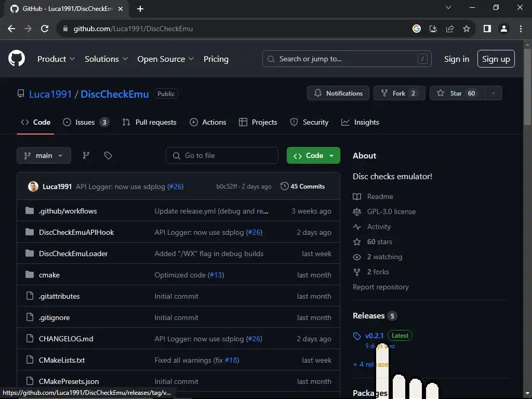Go back with browser back arrow
The height and width of the screenshot is (399, 532).
11,29
